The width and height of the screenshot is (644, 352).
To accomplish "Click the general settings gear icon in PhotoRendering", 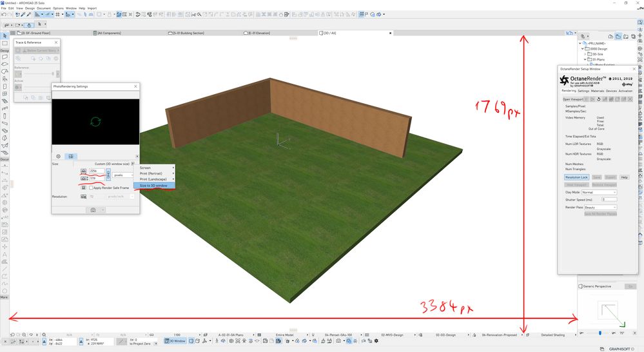I will pos(58,157).
